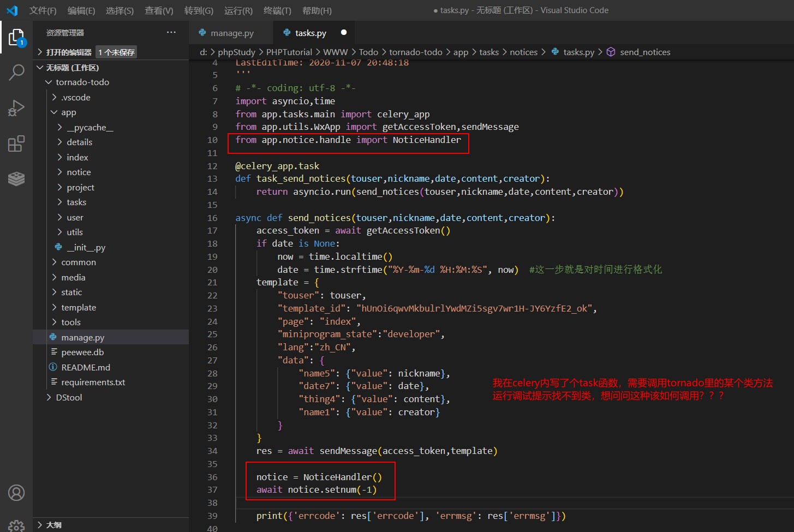Open 运行(R) menu
This screenshot has width=794, height=532.
click(238, 10)
